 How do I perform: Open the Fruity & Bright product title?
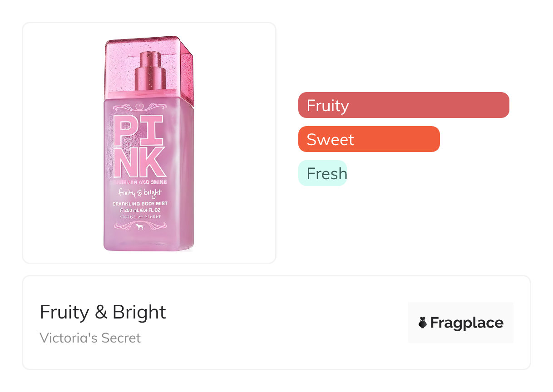pyautogui.click(x=103, y=312)
